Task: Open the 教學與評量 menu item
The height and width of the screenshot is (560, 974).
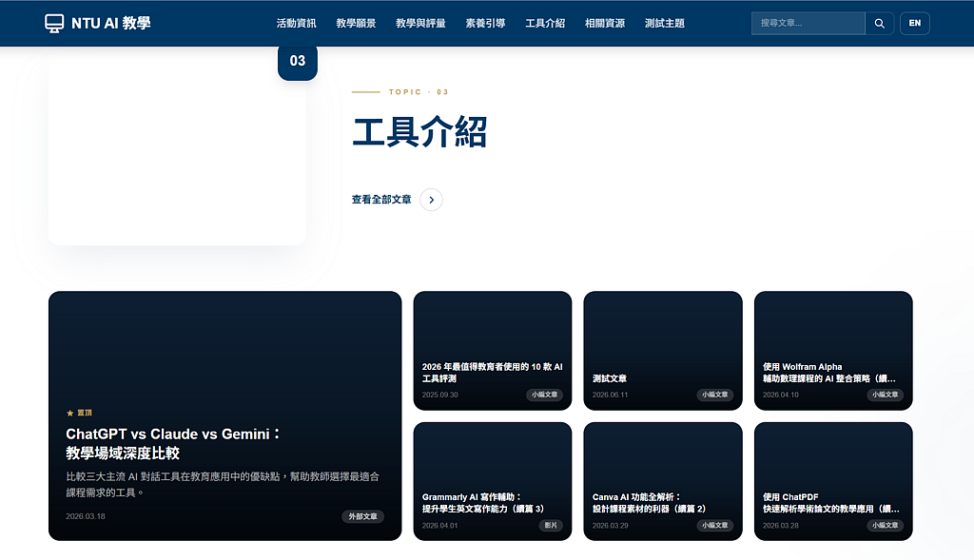Action: pos(420,24)
